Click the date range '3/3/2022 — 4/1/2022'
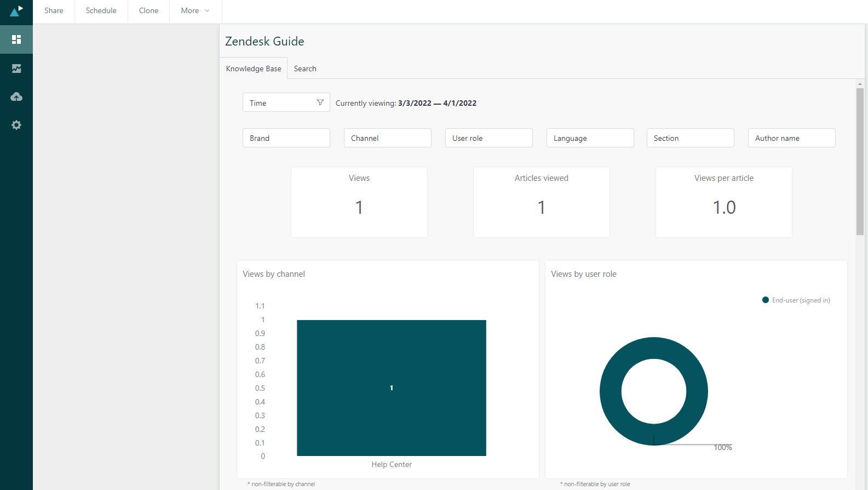The image size is (868, 490). 437,103
